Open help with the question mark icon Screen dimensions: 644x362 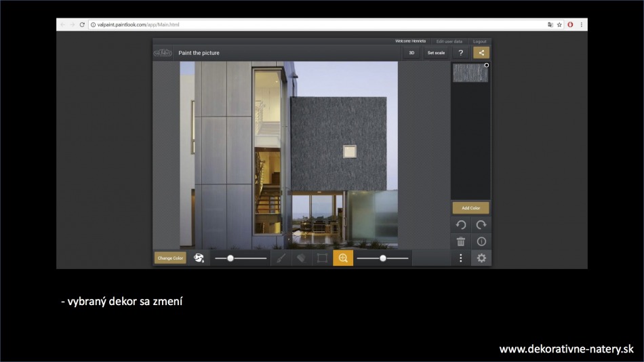[461, 53]
